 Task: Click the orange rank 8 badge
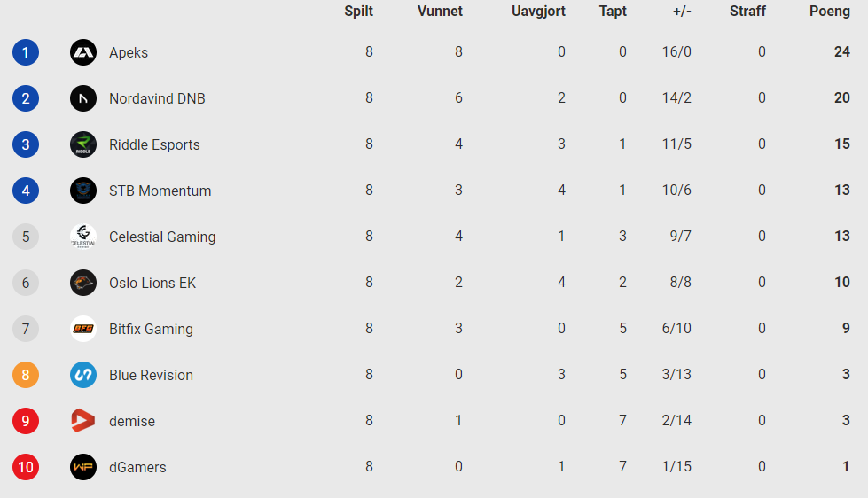coord(26,375)
